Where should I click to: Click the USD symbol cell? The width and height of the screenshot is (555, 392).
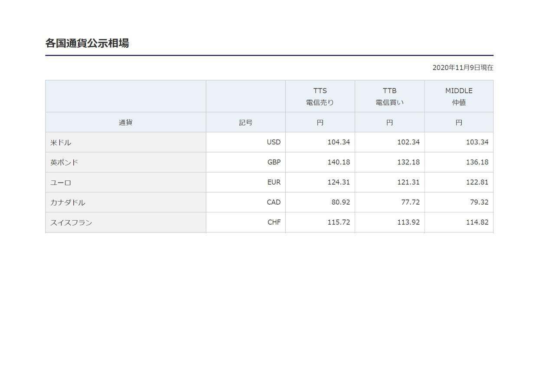(245, 142)
